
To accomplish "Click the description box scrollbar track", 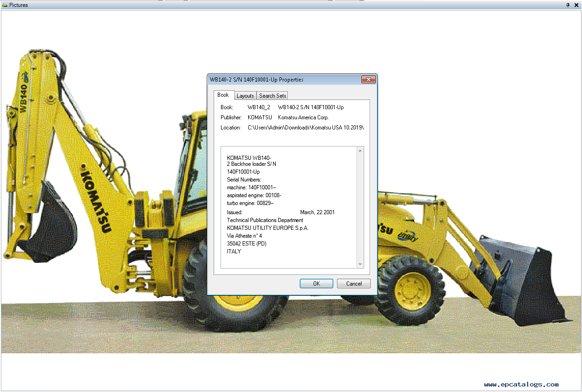I will [x=361, y=207].
